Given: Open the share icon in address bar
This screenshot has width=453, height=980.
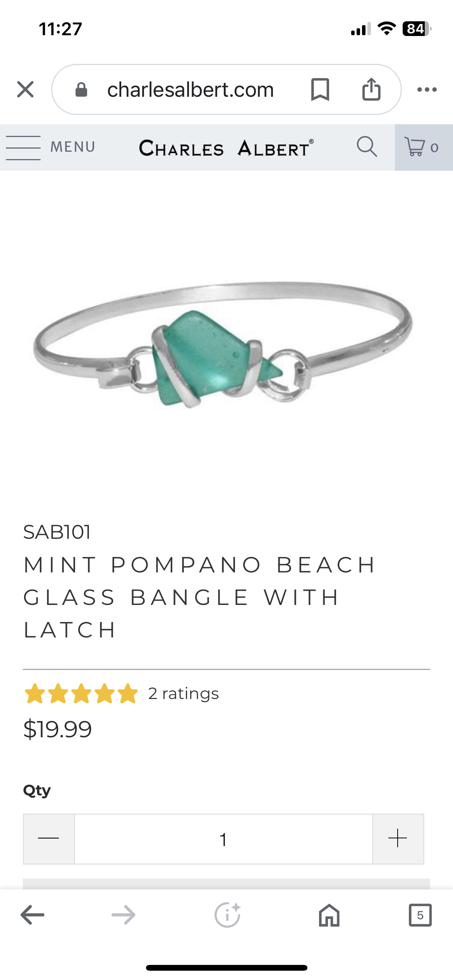Looking at the screenshot, I should (371, 89).
